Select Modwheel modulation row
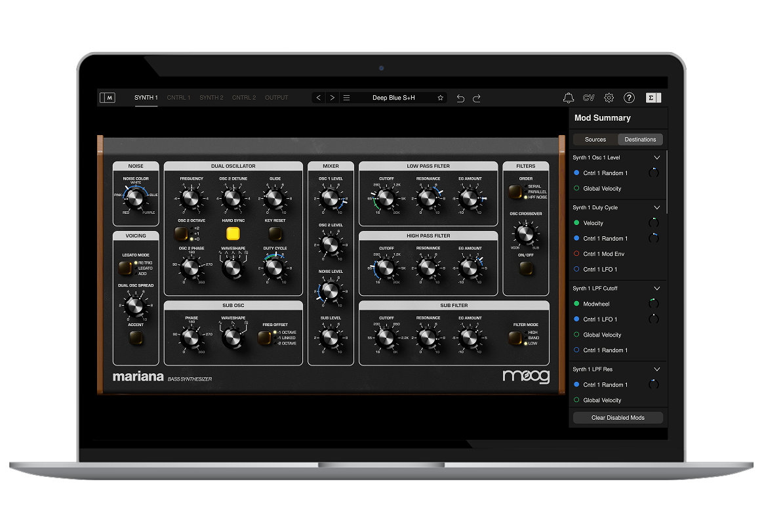The height and width of the screenshot is (532, 764). pyautogui.click(x=617, y=304)
